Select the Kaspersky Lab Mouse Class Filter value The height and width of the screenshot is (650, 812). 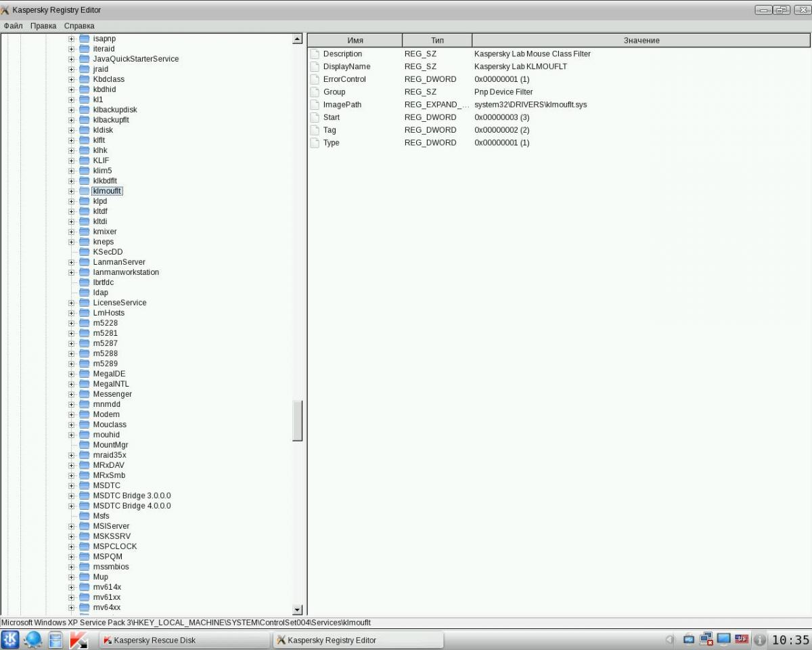pos(533,53)
